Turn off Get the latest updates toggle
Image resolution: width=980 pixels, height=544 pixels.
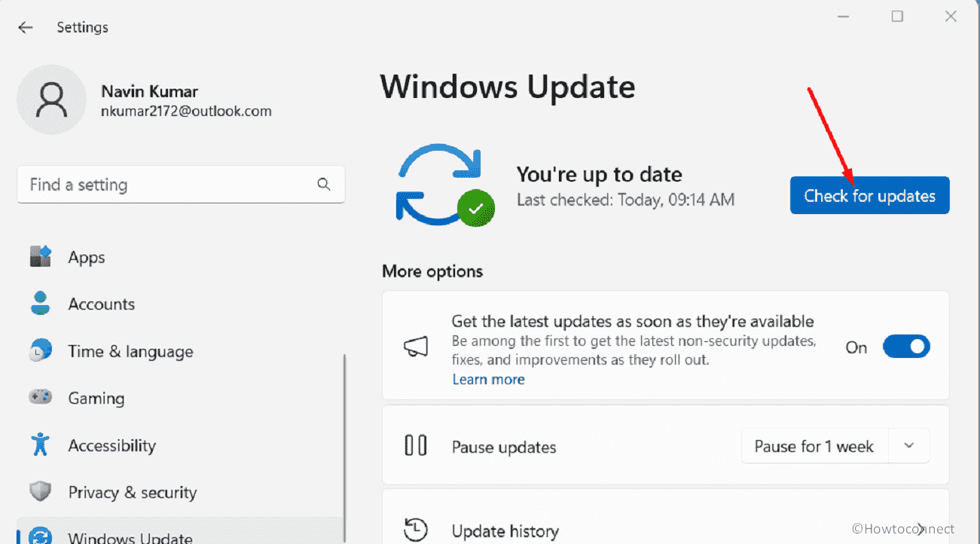[x=906, y=347]
